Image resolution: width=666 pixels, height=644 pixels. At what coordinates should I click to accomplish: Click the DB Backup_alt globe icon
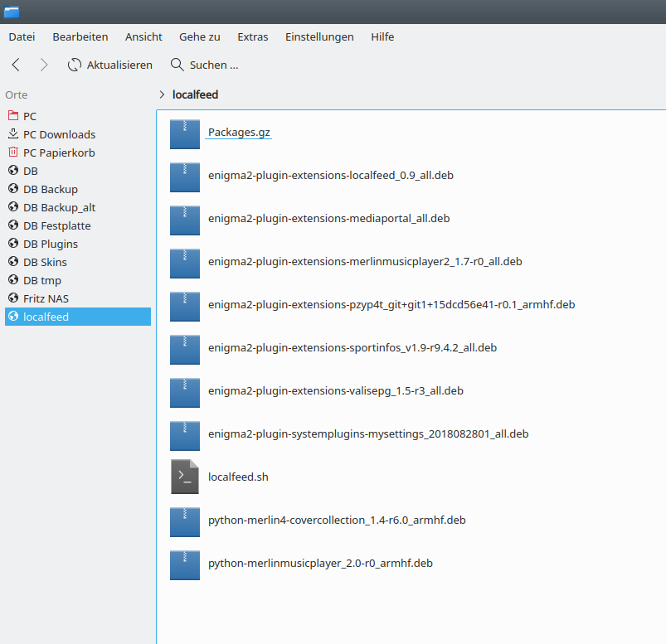(13, 206)
